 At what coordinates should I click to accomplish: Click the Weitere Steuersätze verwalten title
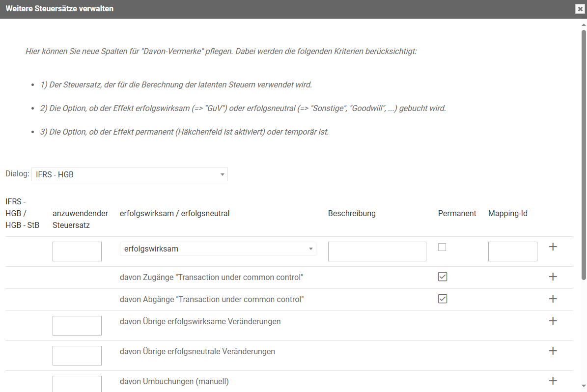[59, 9]
